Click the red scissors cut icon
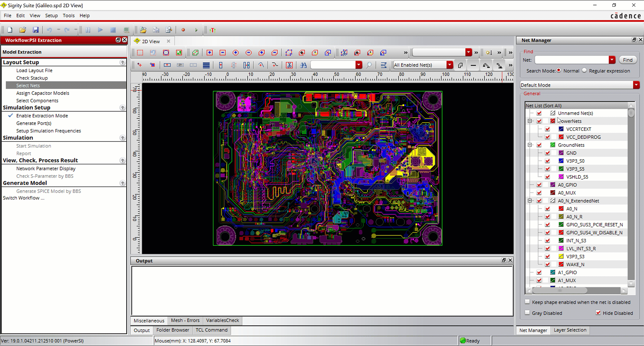The height and width of the screenshot is (346, 644). click(x=289, y=65)
